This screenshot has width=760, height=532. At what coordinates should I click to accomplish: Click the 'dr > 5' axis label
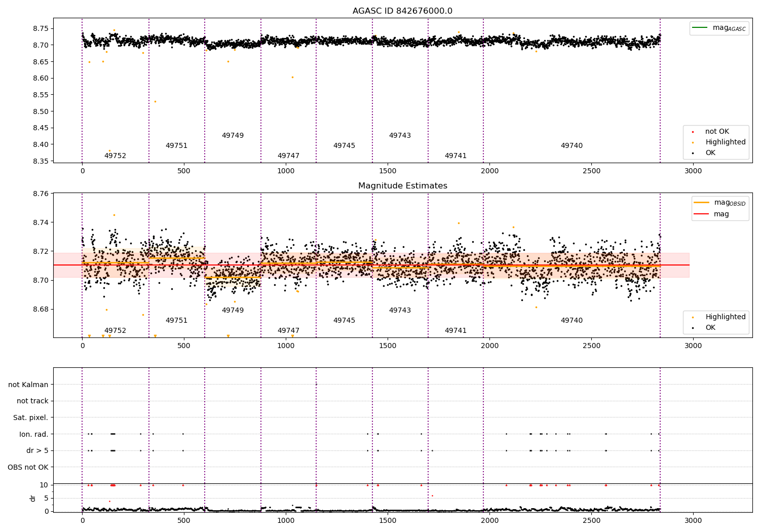tap(37, 450)
